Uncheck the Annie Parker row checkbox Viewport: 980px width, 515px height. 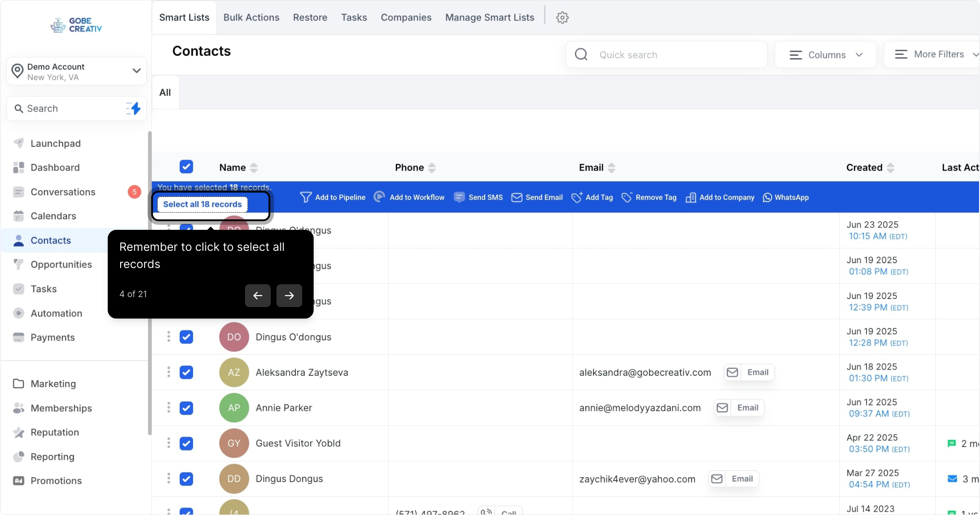click(x=186, y=408)
